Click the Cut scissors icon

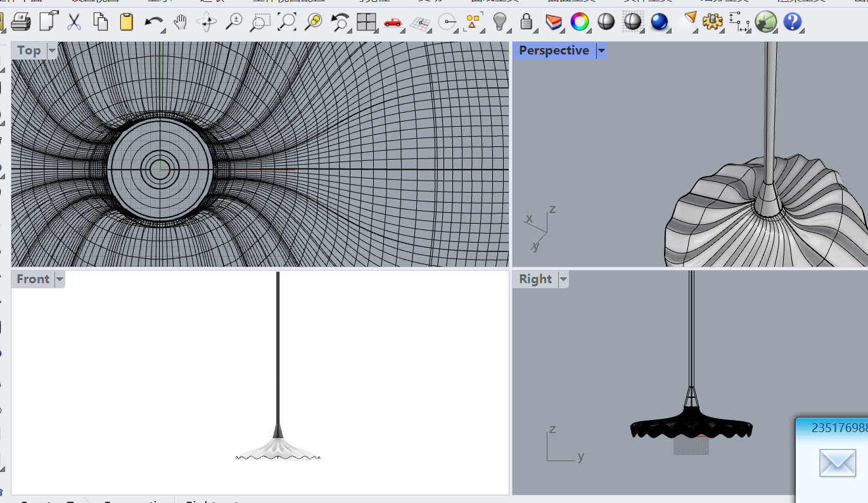point(74,22)
